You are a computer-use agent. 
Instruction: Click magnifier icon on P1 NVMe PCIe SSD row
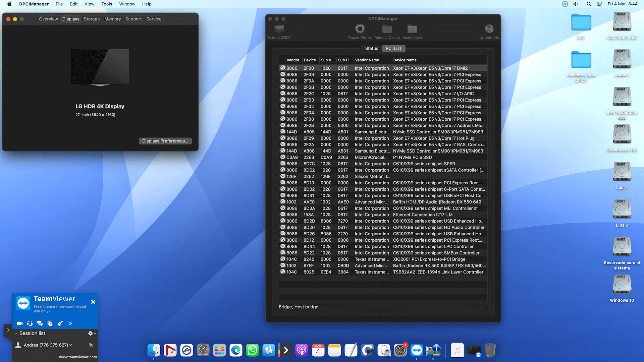[x=283, y=157]
